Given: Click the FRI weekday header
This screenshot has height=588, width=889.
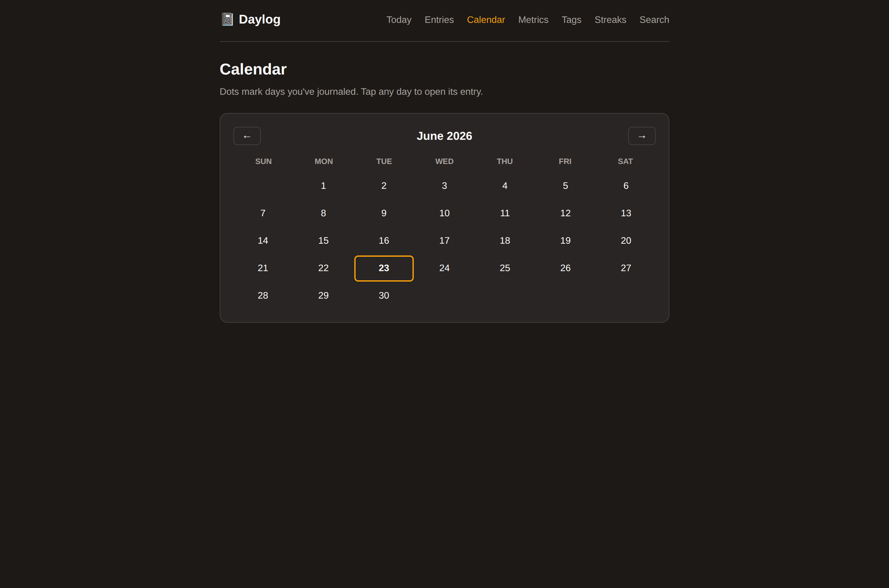Looking at the screenshot, I should coord(565,161).
